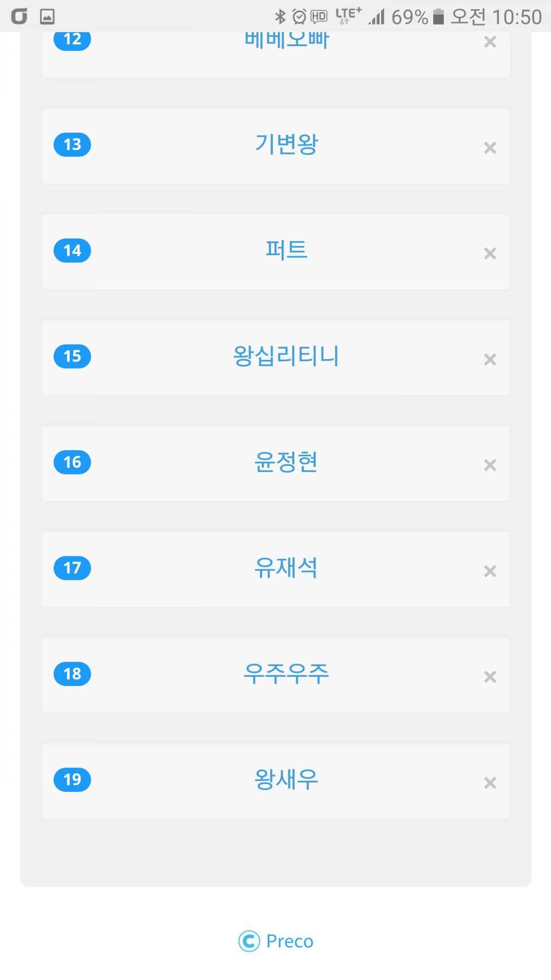Image resolution: width=551 pixels, height=980 pixels.
Task: Remove 왕새우 with the X icon
Action: click(x=490, y=783)
